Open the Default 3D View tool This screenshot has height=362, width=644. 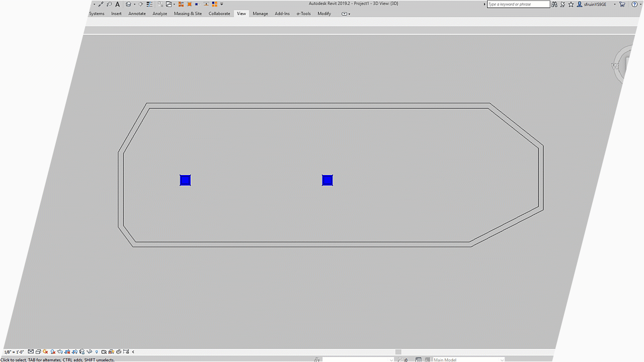point(128,4)
